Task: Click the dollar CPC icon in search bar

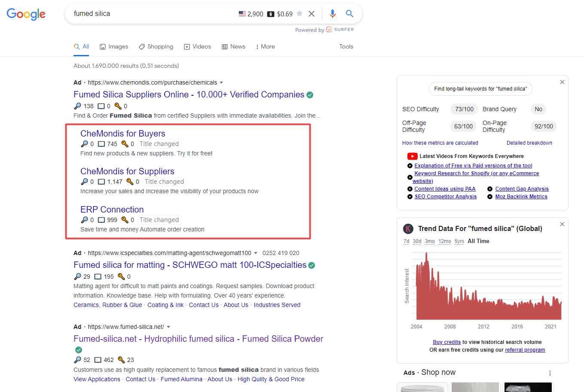Action: (x=271, y=14)
